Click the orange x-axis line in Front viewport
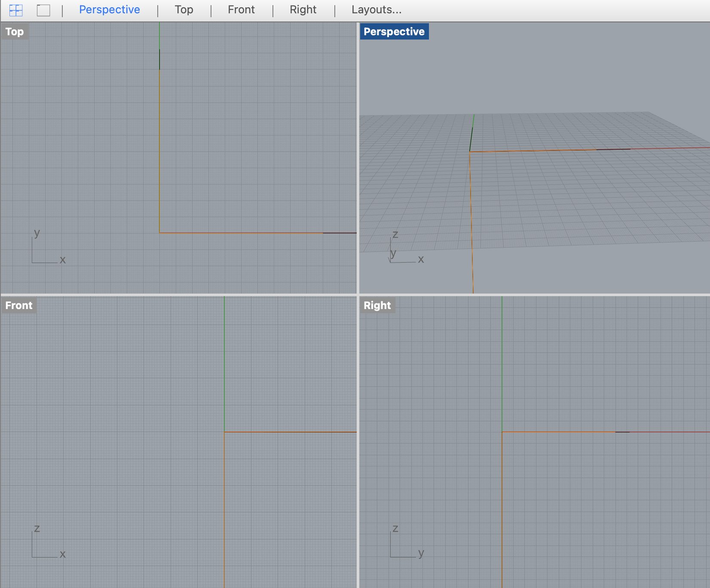This screenshot has width=710, height=588. [x=288, y=432]
